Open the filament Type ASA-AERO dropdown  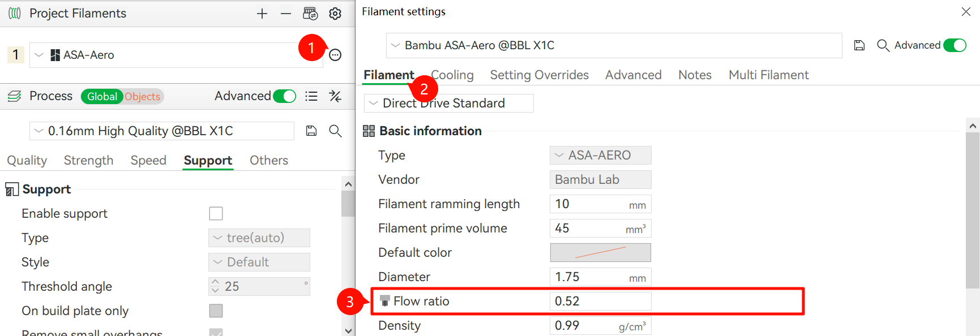(x=600, y=155)
